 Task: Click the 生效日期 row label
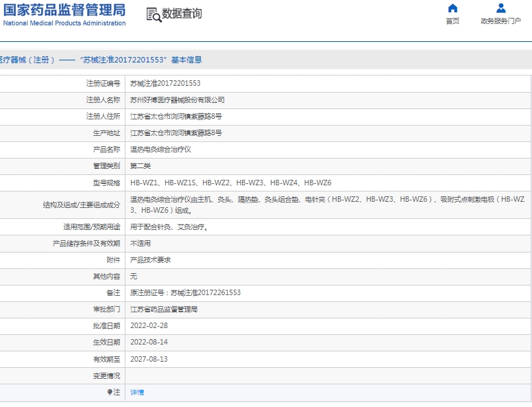106,342
